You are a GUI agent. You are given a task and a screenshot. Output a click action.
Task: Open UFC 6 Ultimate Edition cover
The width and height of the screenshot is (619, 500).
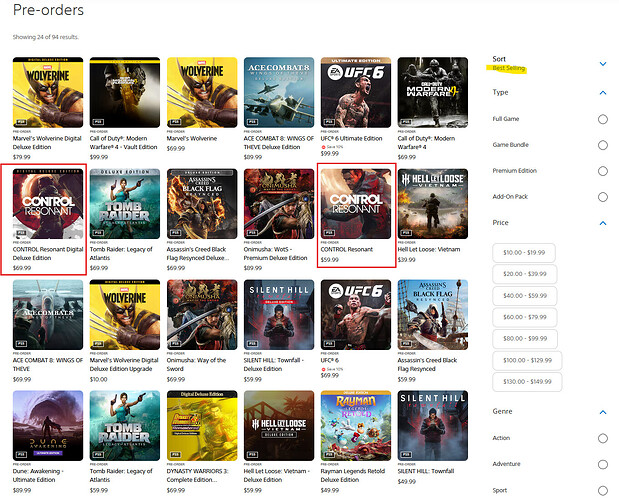[356, 92]
